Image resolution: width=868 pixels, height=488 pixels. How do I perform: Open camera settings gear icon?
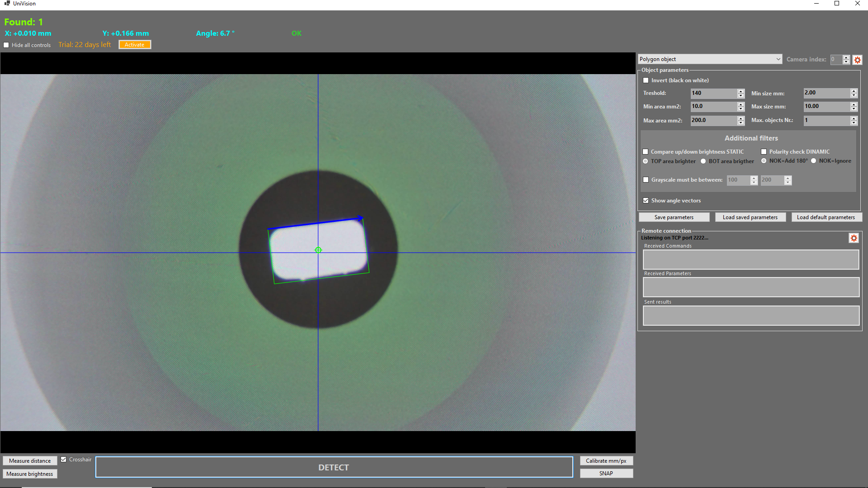pos(857,60)
